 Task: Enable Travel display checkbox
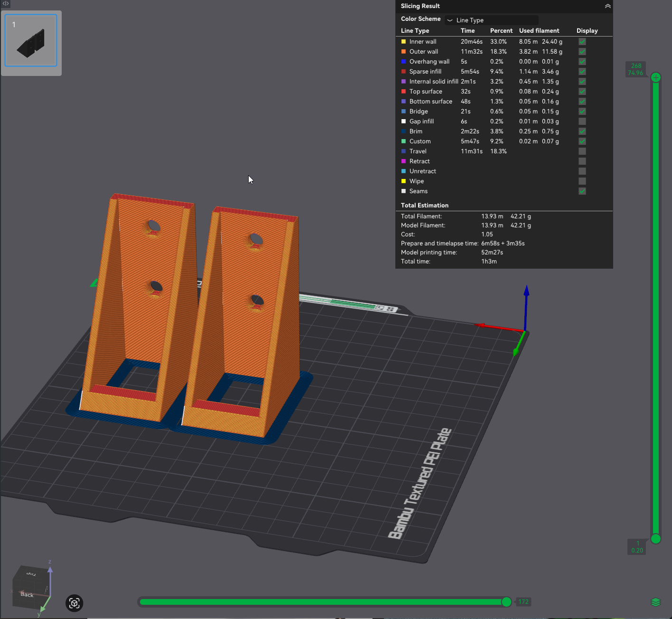582,151
